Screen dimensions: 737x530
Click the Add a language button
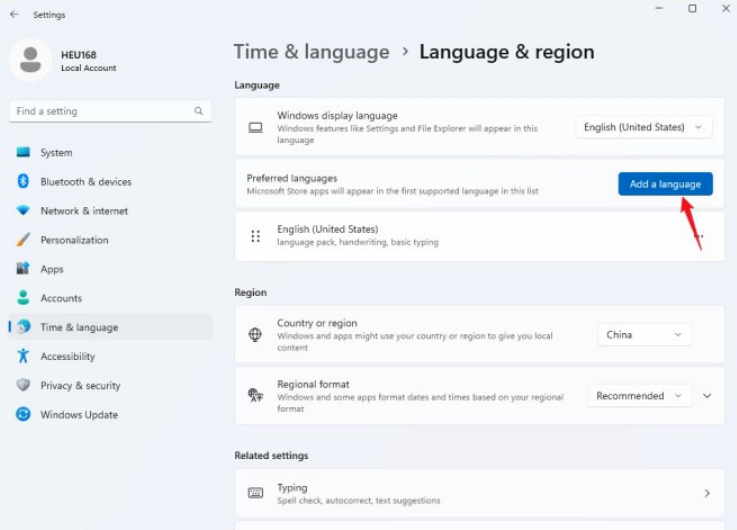point(665,184)
